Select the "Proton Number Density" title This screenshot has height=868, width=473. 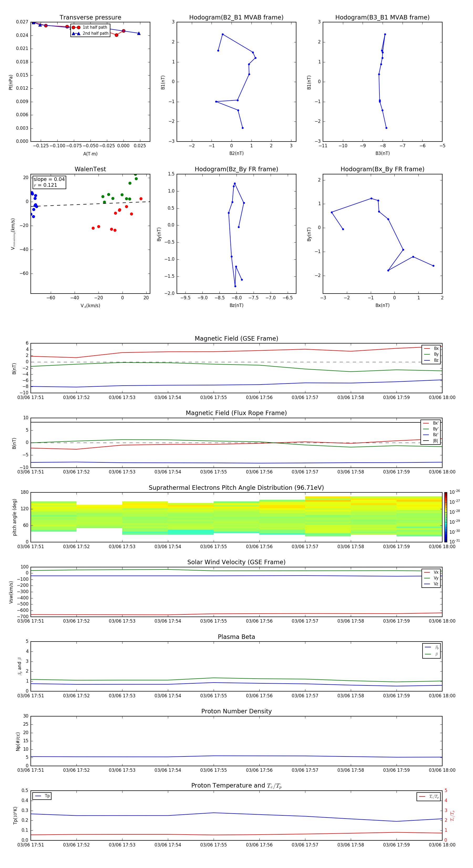coord(236,712)
